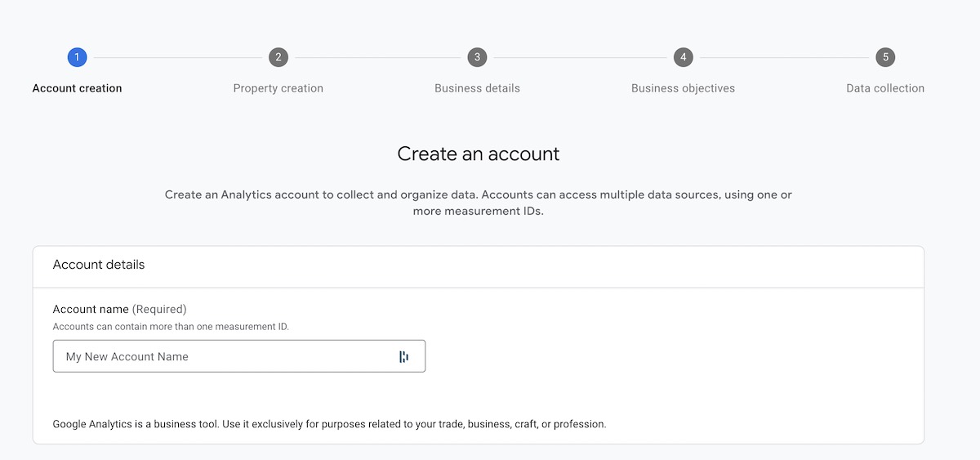Click the autofill icon inside Account name field
Viewport: 980px width, 460px height.
tap(403, 356)
